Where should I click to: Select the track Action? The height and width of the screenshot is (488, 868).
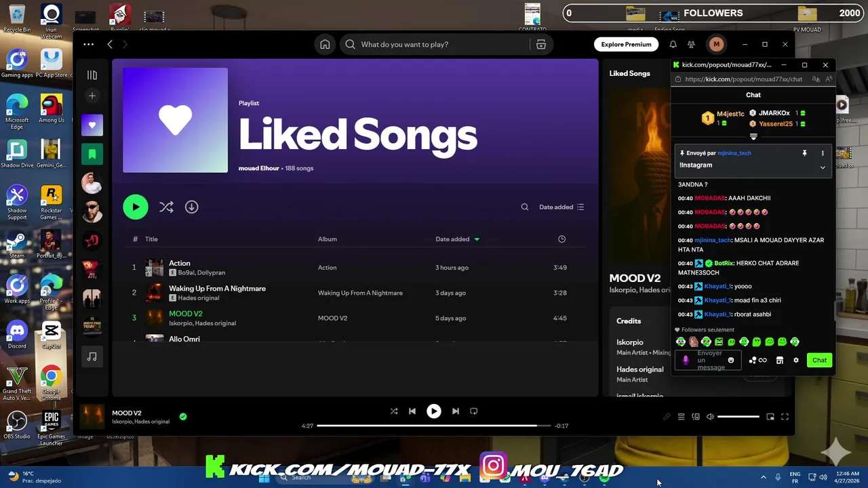[x=180, y=263]
